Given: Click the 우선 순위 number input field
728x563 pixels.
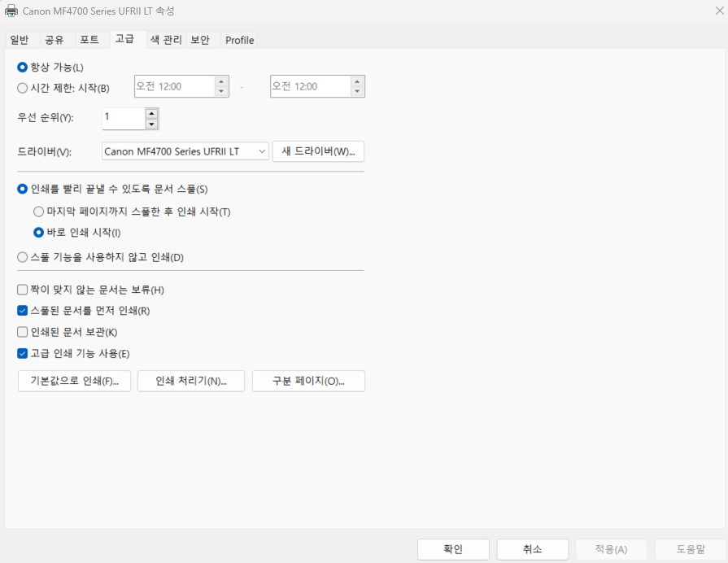Looking at the screenshot, I should coord(124,119).
